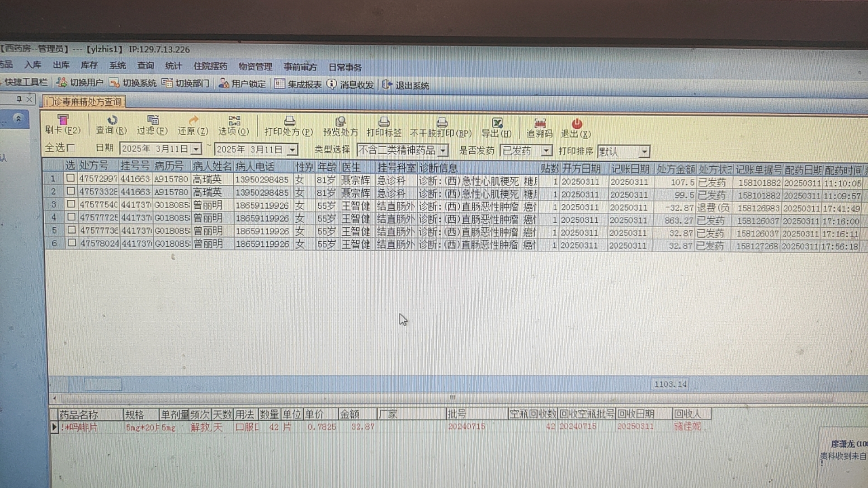Open the 是否发药 已发药 dropdown

tap(546, 150)
